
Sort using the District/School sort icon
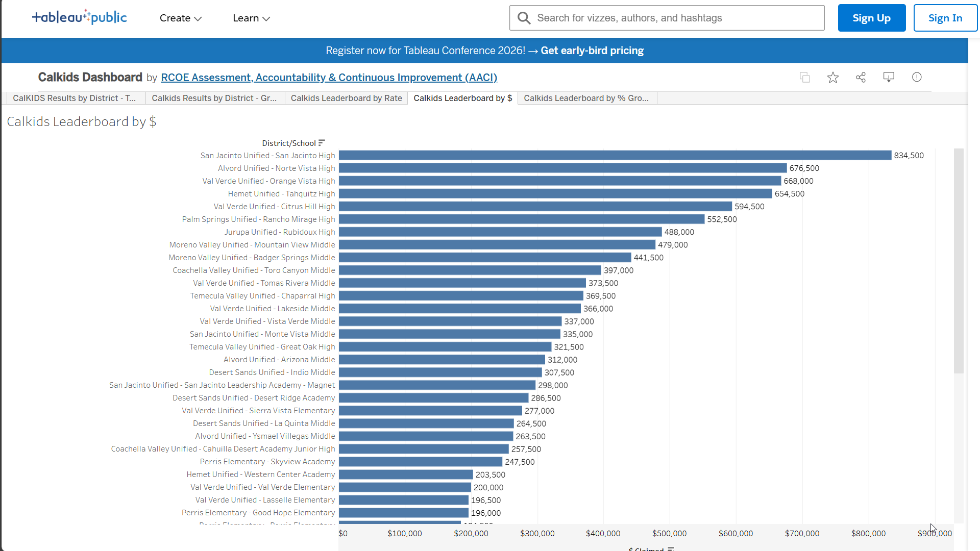click(322, 143)
